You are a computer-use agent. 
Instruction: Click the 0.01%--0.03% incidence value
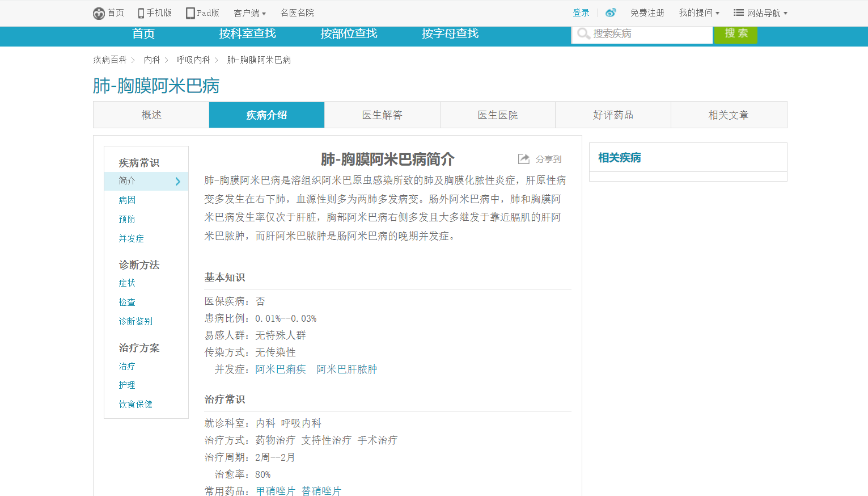click(286, 318)
